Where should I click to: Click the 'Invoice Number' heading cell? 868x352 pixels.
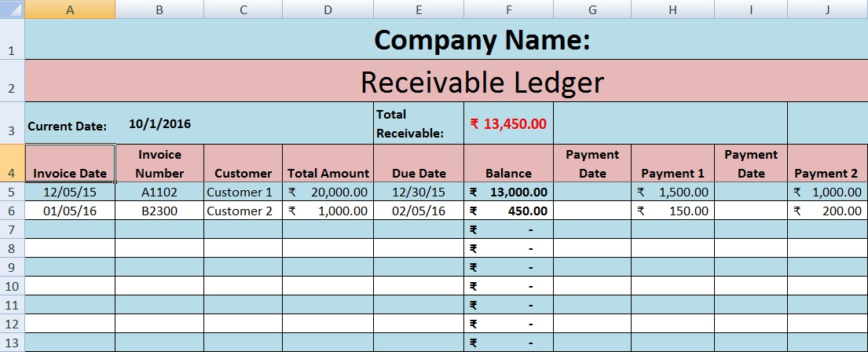[159, 163]
